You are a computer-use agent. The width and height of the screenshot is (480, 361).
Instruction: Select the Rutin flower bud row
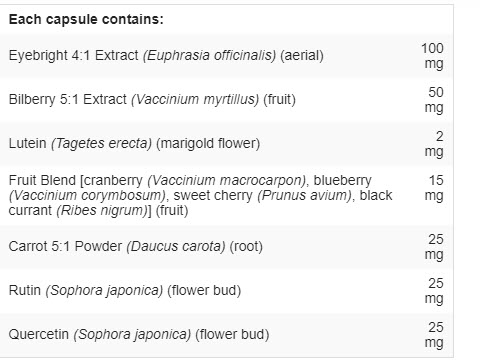[226, 291]
